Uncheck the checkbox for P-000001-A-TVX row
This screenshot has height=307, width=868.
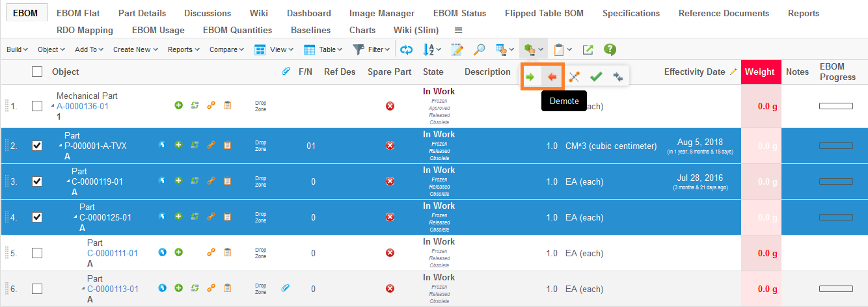[x=37, y=146]
